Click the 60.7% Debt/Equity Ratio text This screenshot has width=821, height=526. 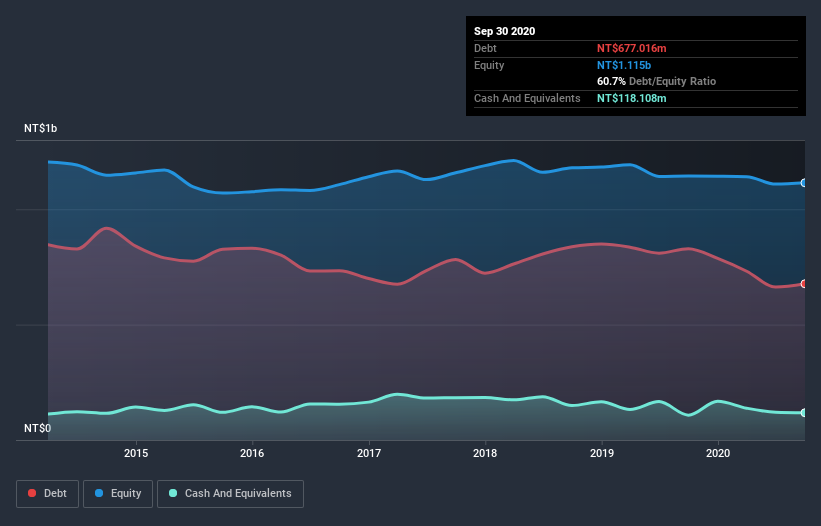656,81
